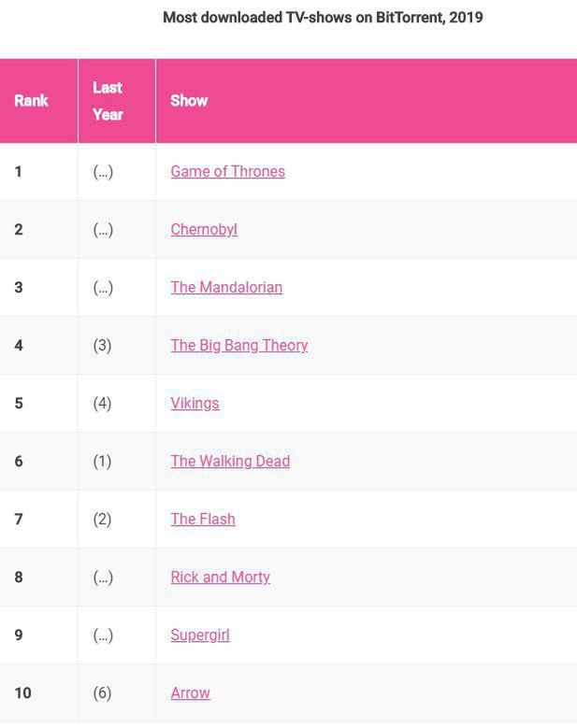Click the Chernobyl show link

(204, 230)
